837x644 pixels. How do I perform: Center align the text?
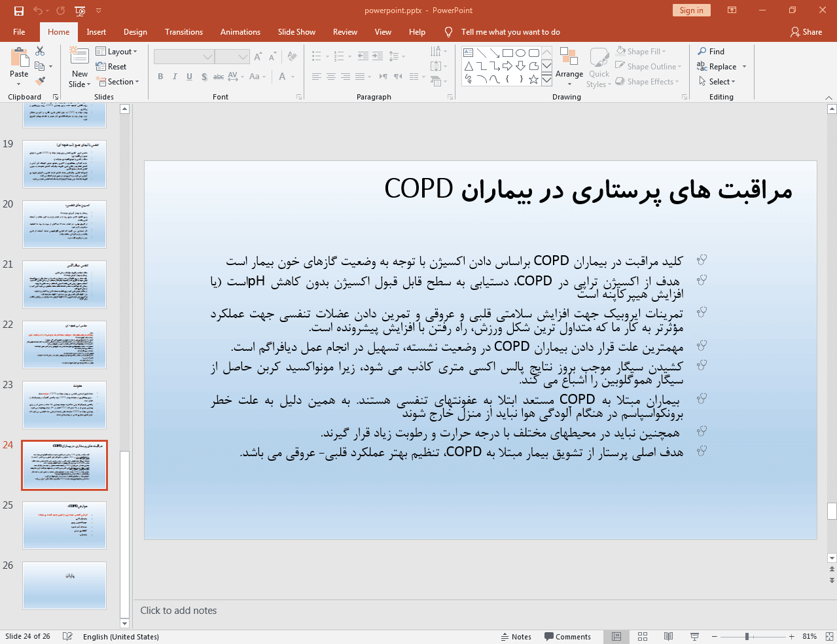click(331, 77)
